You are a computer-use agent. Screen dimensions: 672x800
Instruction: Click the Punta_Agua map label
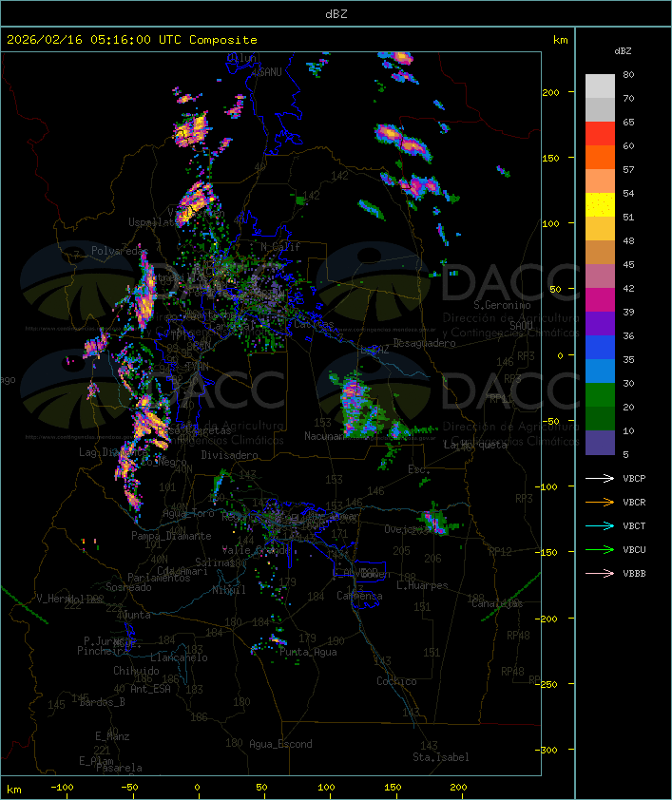(x=308, y=652)
